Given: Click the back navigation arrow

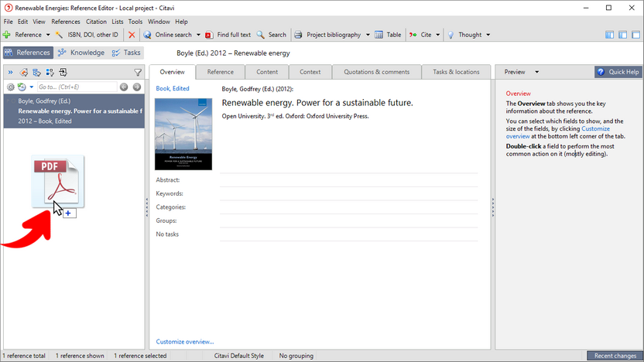Looking at the screenshot, I should click(124, 87).
